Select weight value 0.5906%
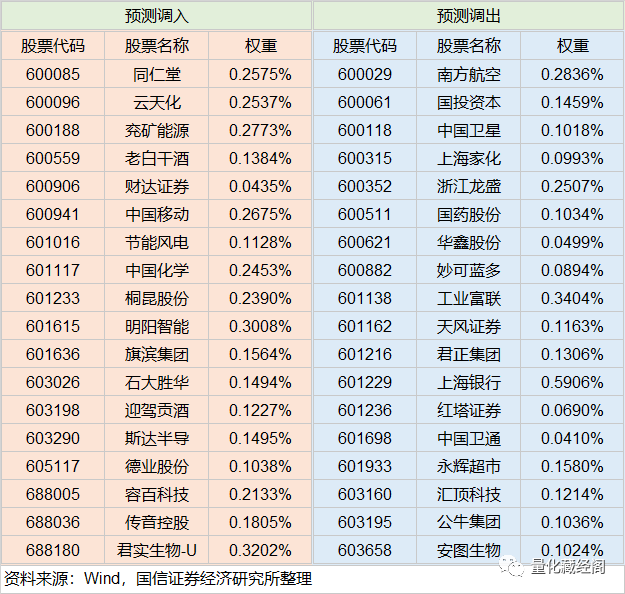 click(572, 382)
